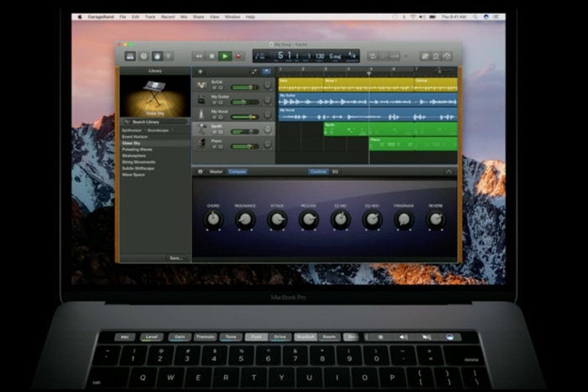Viewport: 588px width, 392px height.
Task: Click the Piano track icon
Action: coord(202,144)
